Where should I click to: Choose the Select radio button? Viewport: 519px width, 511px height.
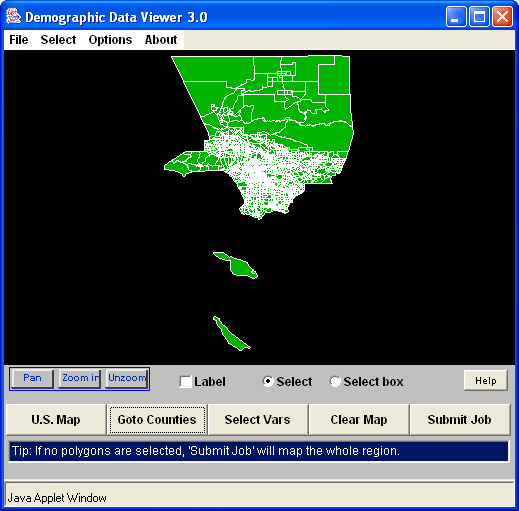pos(268,381)
